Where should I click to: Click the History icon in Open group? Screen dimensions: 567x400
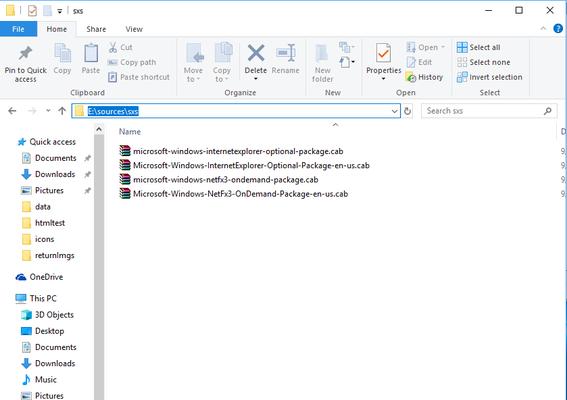click(x=411, y=77)
